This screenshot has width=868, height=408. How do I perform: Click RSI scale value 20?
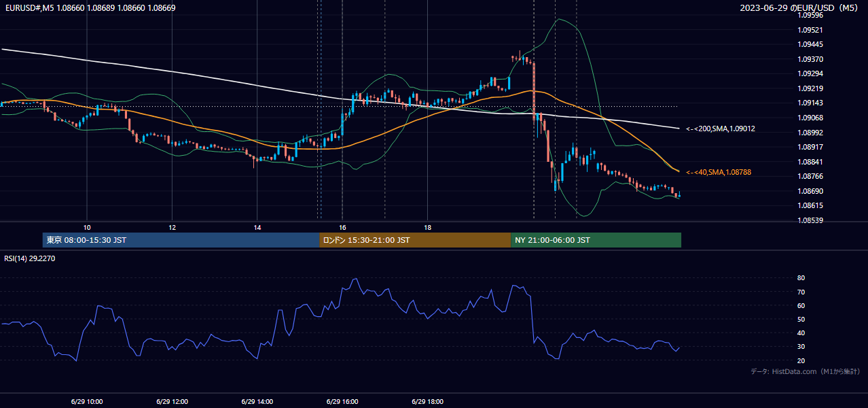pyautogui.click(x=801, y=360)
